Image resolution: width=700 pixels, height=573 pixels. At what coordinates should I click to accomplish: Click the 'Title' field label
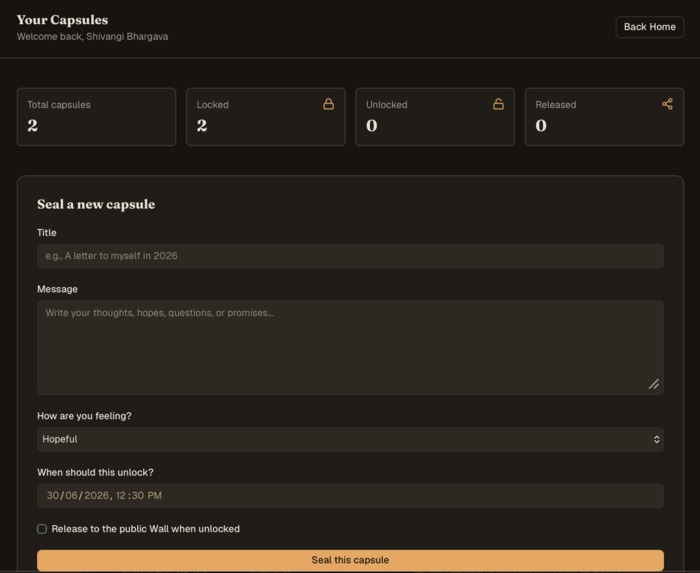(46, 233)
